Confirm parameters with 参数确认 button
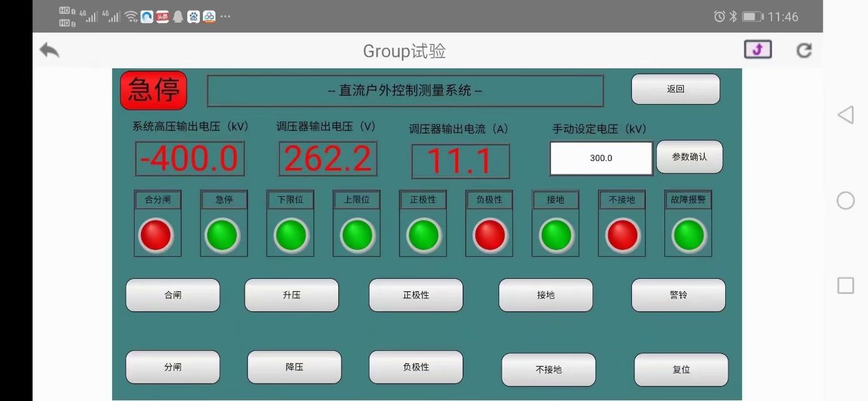The image size is (868, 401). pos(689,157)
